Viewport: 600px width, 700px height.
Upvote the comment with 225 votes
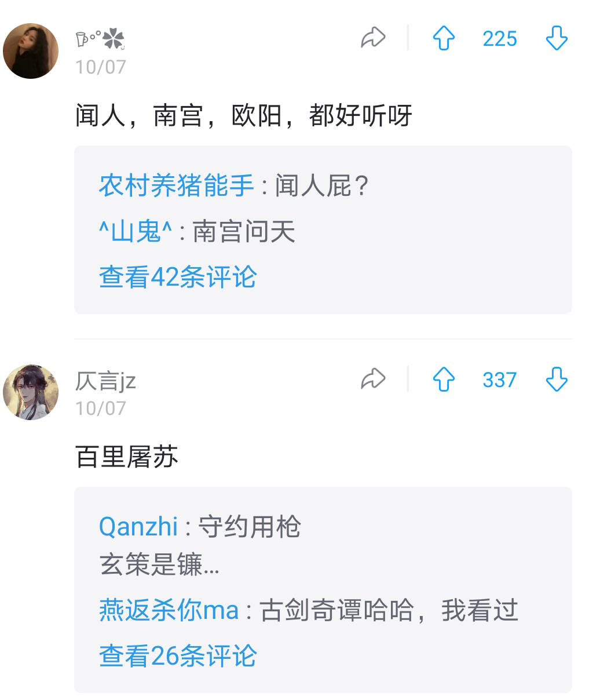[444, 38]
